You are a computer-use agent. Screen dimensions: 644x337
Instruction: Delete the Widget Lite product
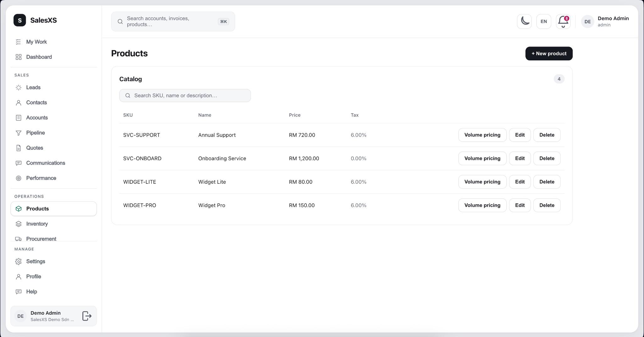click(547, 182)
